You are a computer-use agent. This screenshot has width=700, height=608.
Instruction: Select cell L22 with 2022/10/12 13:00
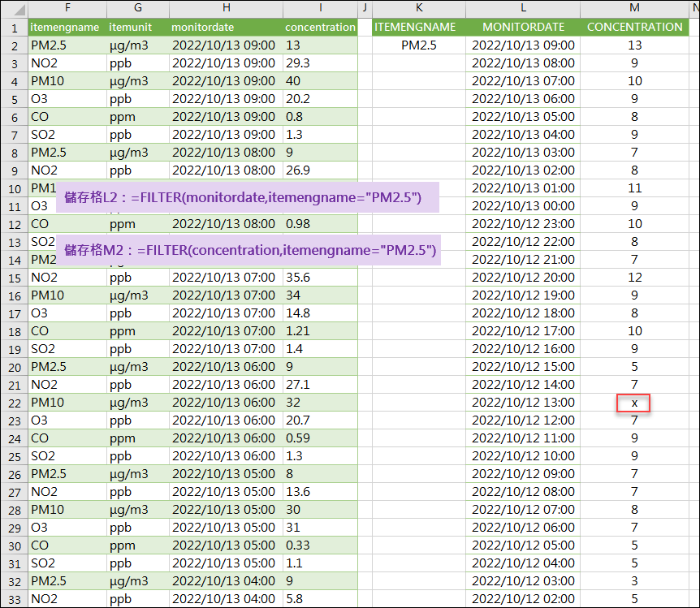click(523, 402)
